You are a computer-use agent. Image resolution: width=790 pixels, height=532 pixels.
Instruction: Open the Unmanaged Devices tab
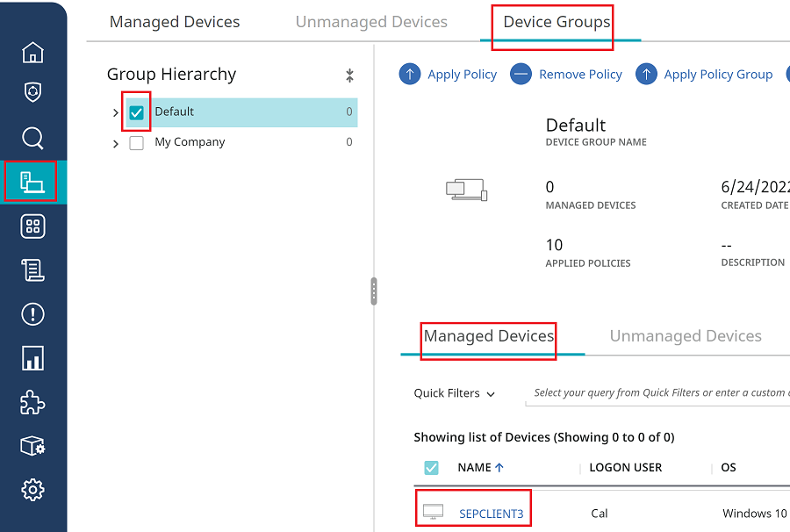pos(370,22)
